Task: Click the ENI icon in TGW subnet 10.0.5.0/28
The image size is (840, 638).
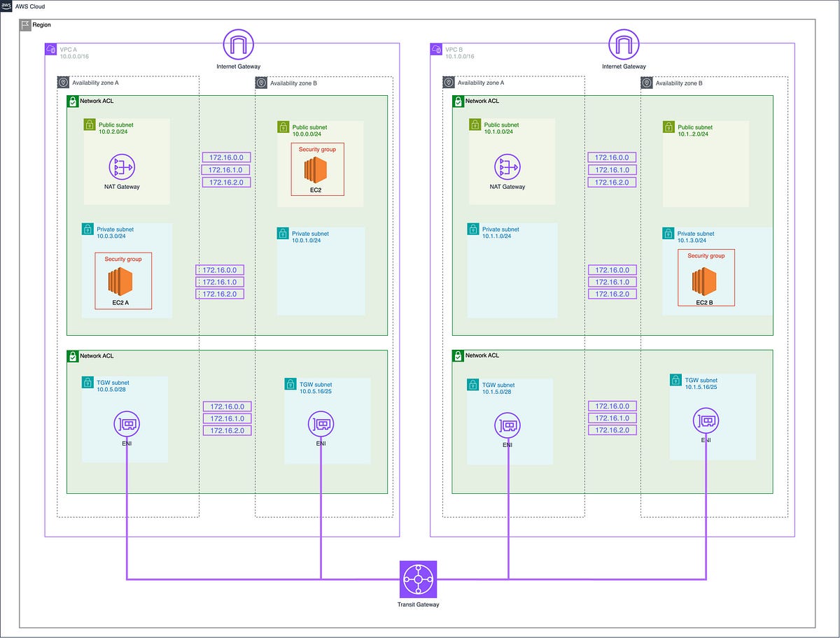Action: tap(127, 423)
